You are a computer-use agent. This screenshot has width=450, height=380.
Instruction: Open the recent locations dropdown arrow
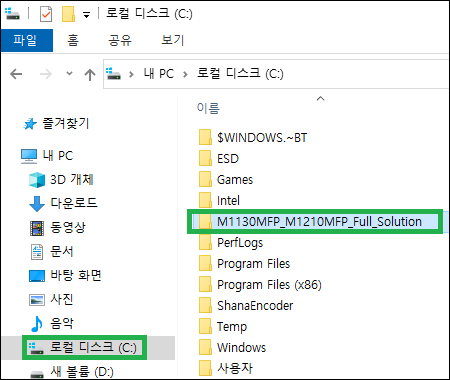tap(69, 74)
